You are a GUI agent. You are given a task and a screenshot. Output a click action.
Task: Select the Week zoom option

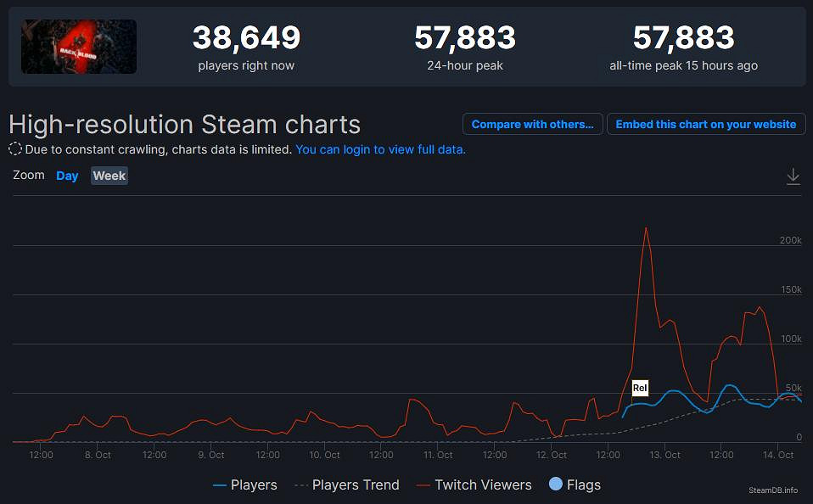click(109, 176)
